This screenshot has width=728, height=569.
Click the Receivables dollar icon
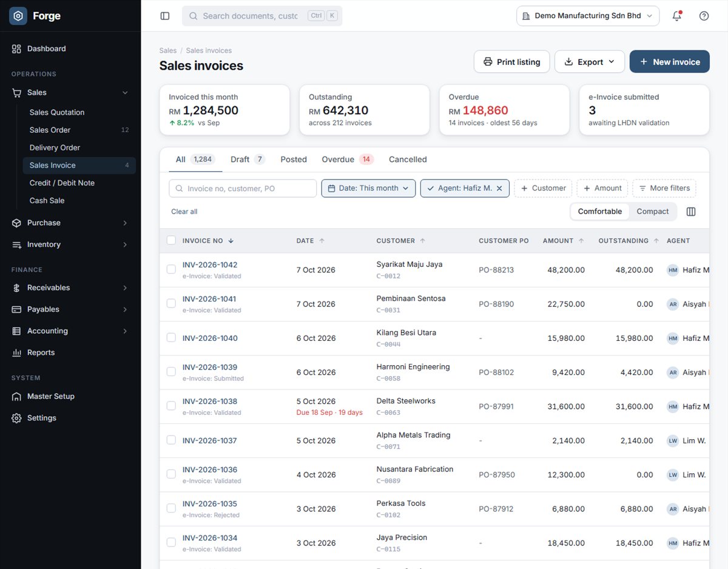coord(16,288)
